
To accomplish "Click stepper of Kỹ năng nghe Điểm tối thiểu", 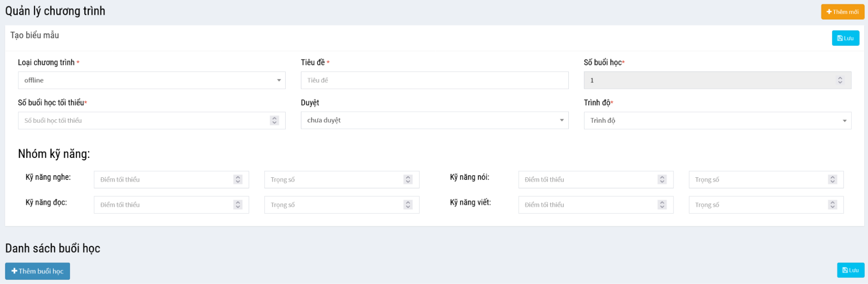I will click(238, 180).
